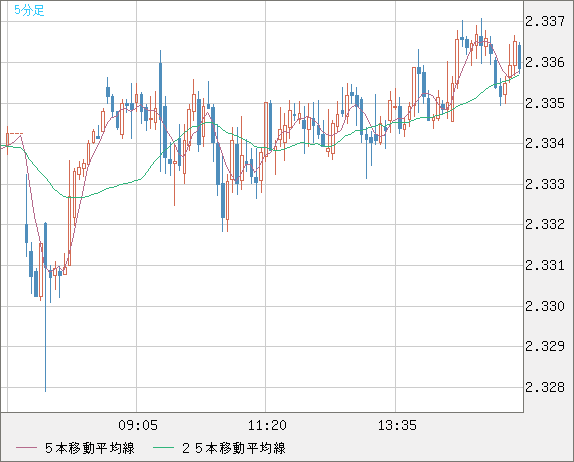Click the 13:35 time axis label
The image size is (574, 462).
397,425
